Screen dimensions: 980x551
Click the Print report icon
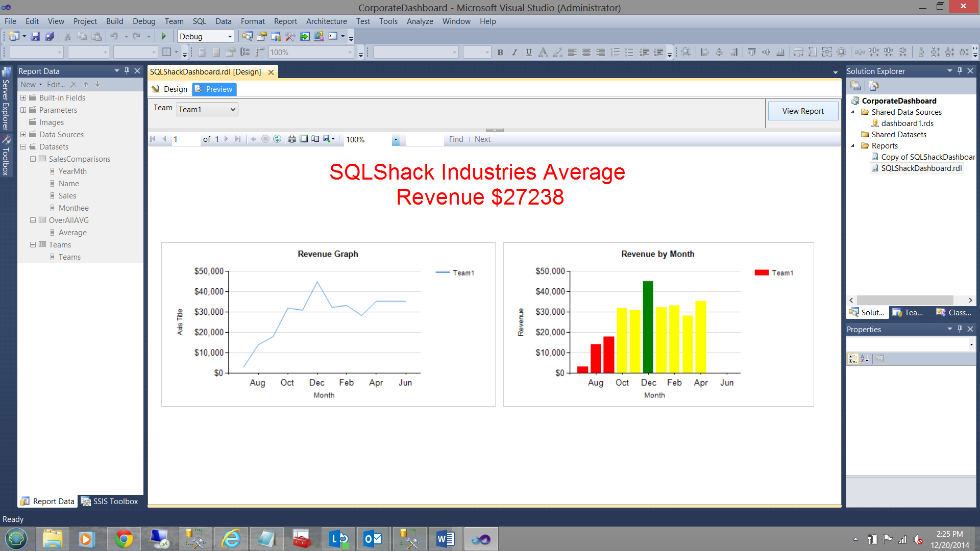292,139
